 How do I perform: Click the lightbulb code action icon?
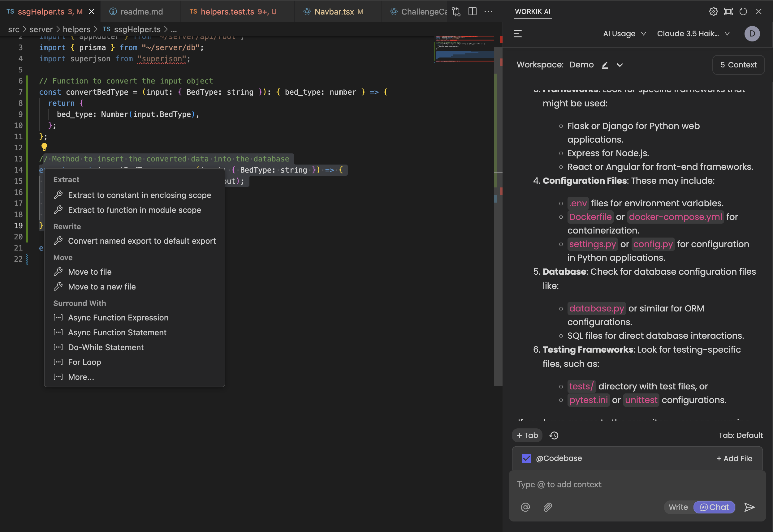click(x=44, y=147)
